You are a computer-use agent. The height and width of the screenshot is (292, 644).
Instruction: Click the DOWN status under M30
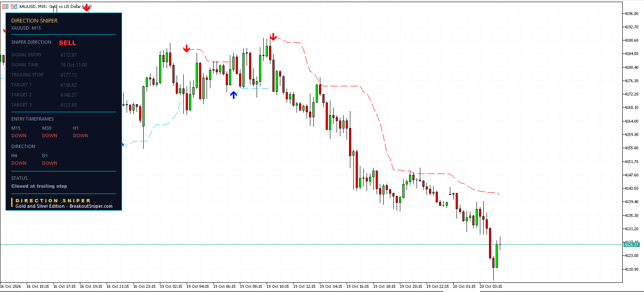pos(50,136)
